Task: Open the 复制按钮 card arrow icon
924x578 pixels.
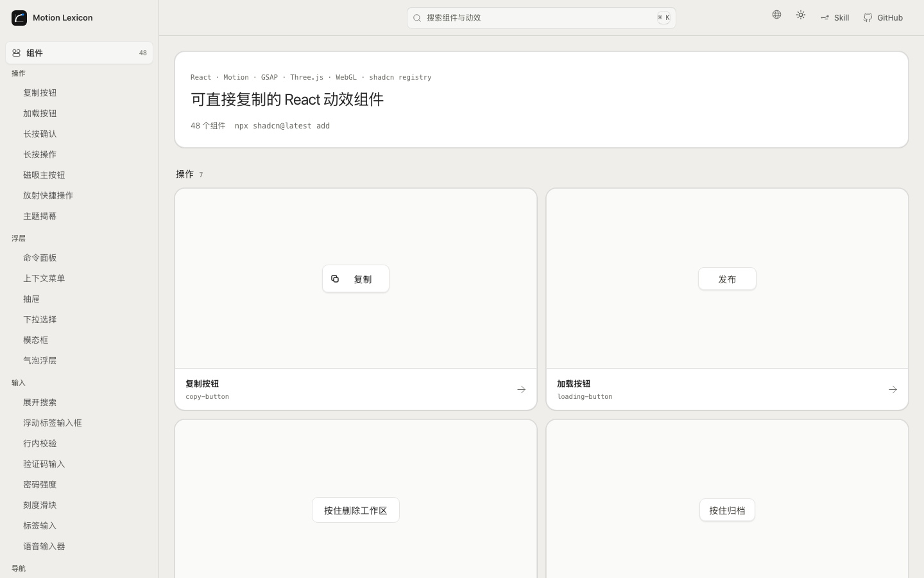Action: tap(521, 390)
